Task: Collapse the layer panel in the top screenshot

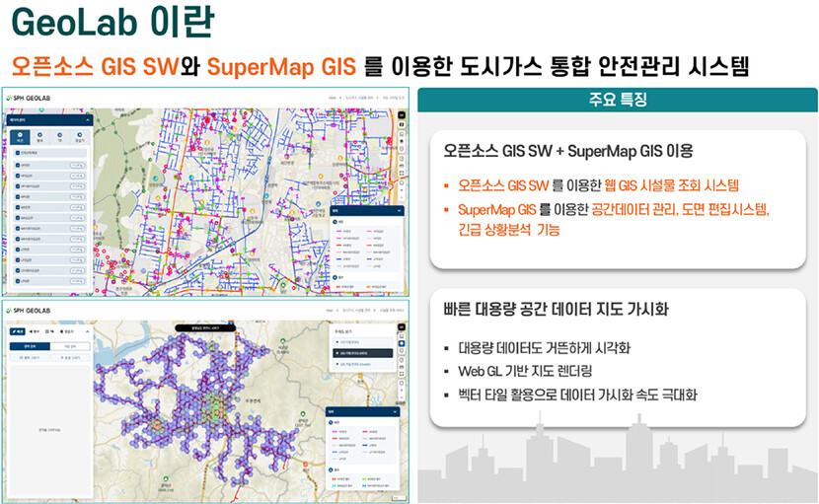Action: 87,120
